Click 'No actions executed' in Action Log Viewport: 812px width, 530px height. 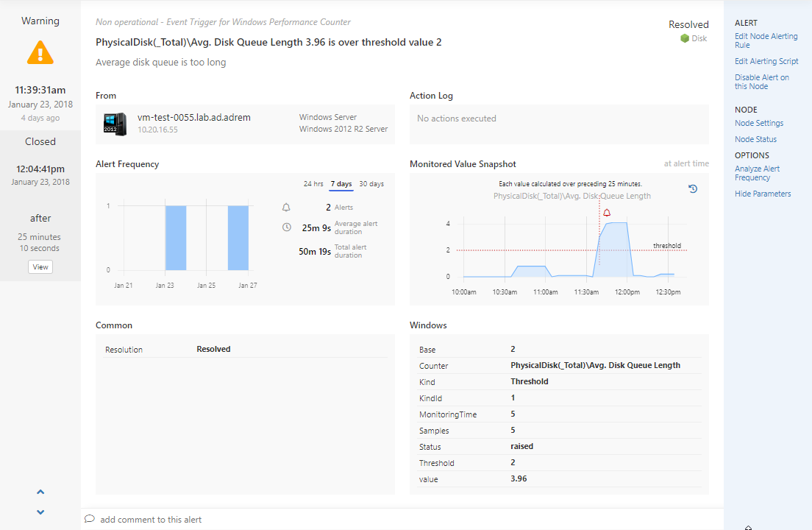click(x=456, y=119)
